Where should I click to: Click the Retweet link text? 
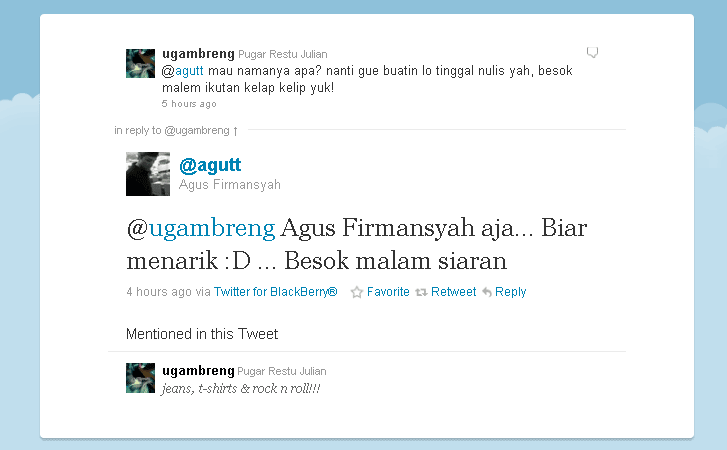453,292
